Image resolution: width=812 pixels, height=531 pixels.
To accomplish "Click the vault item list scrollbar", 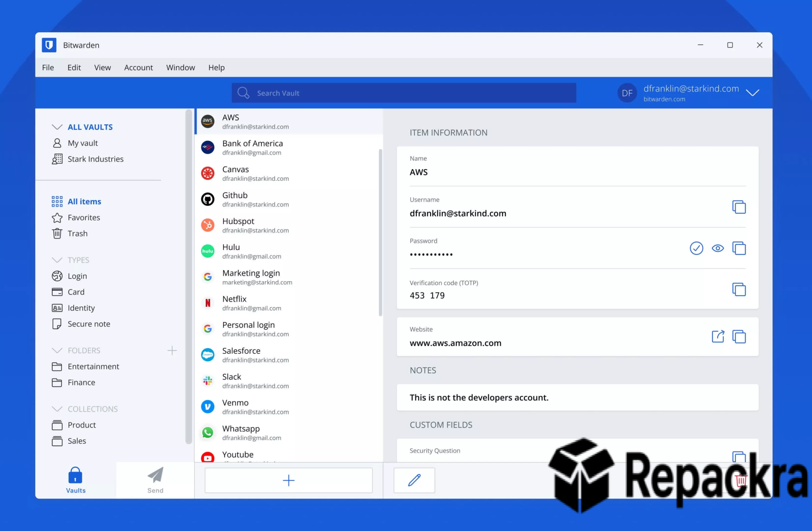I will point(380,232).
